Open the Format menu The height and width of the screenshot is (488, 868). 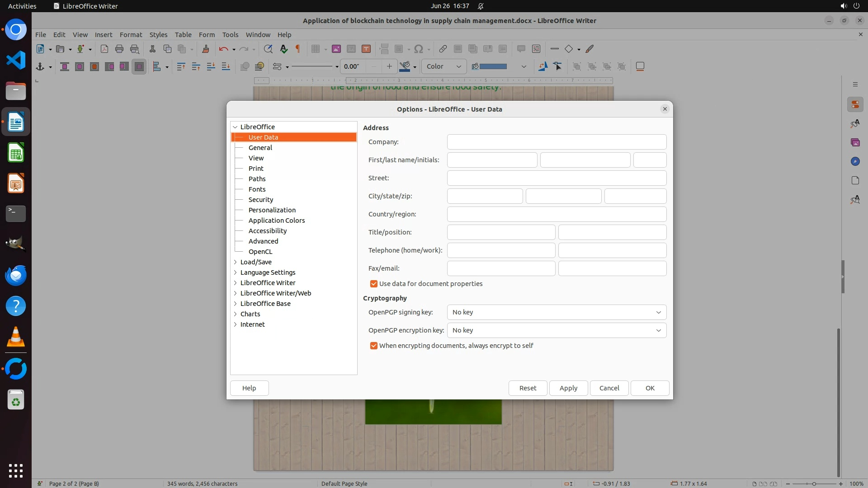[x=131, y=35]
